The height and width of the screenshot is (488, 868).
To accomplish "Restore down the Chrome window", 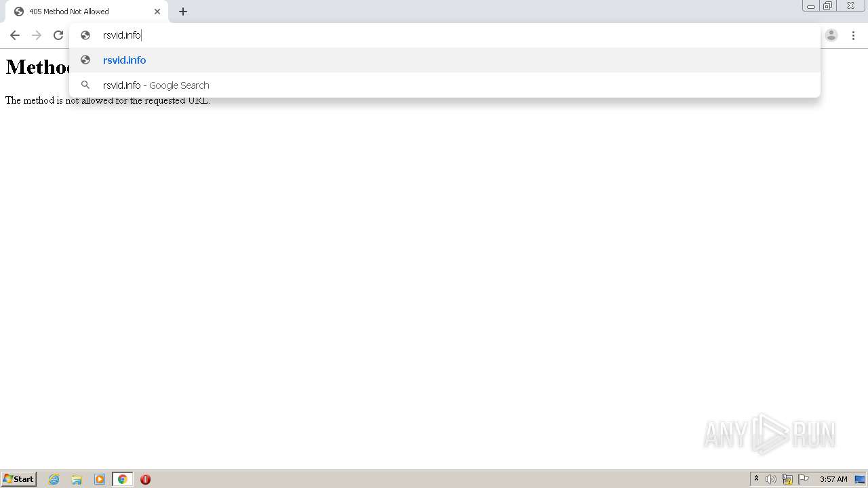I will 828,6.
